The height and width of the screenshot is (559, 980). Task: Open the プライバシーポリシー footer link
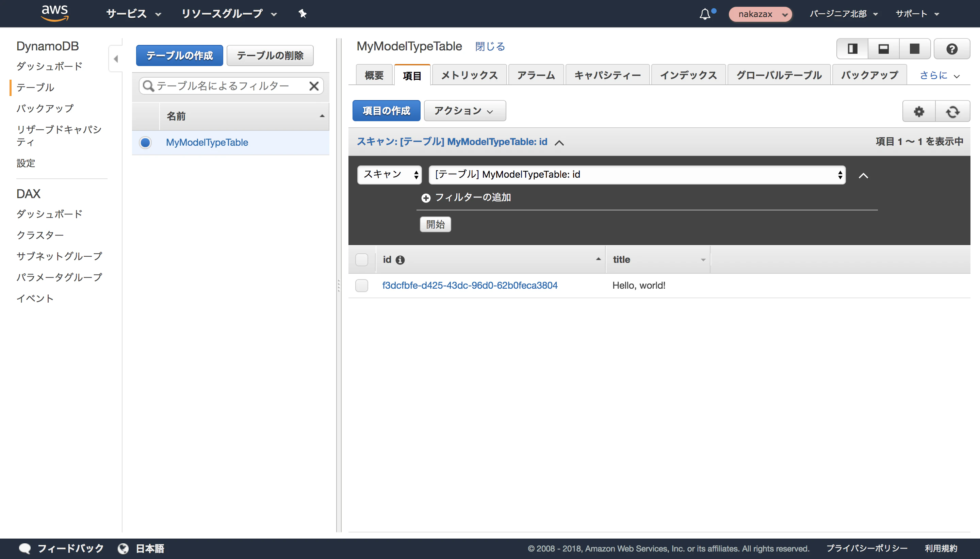(867, 548)
